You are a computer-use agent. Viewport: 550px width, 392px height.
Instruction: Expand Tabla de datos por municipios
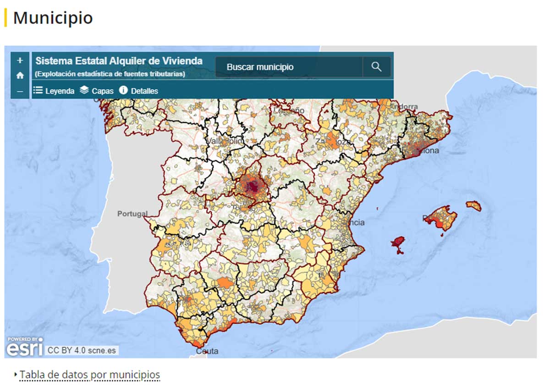(x=89, y=375)
